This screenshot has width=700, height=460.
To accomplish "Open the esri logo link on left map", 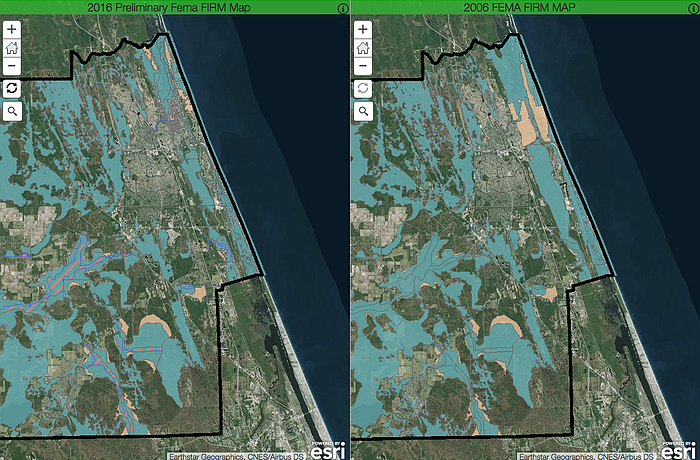I will [x=329, y=449].
